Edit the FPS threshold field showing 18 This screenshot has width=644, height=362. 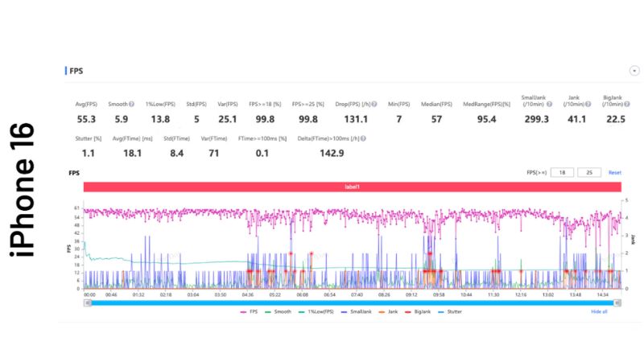click(x=562, y=173)
